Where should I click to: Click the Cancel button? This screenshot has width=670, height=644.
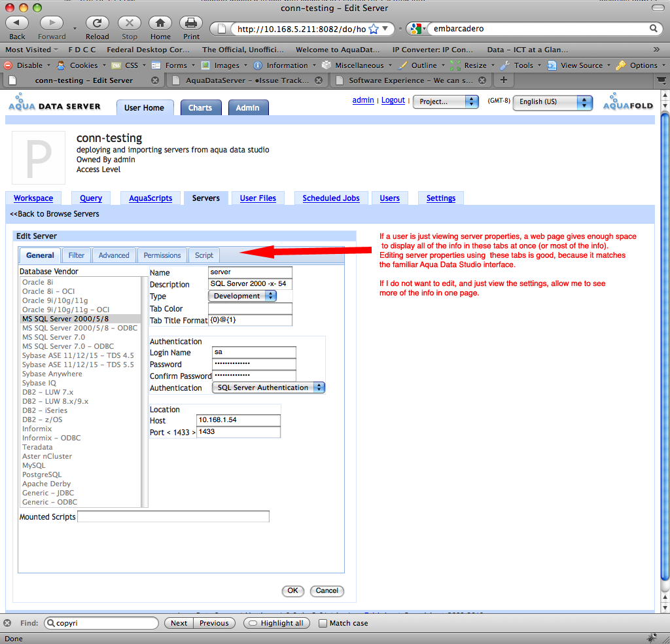coord(327,590)
